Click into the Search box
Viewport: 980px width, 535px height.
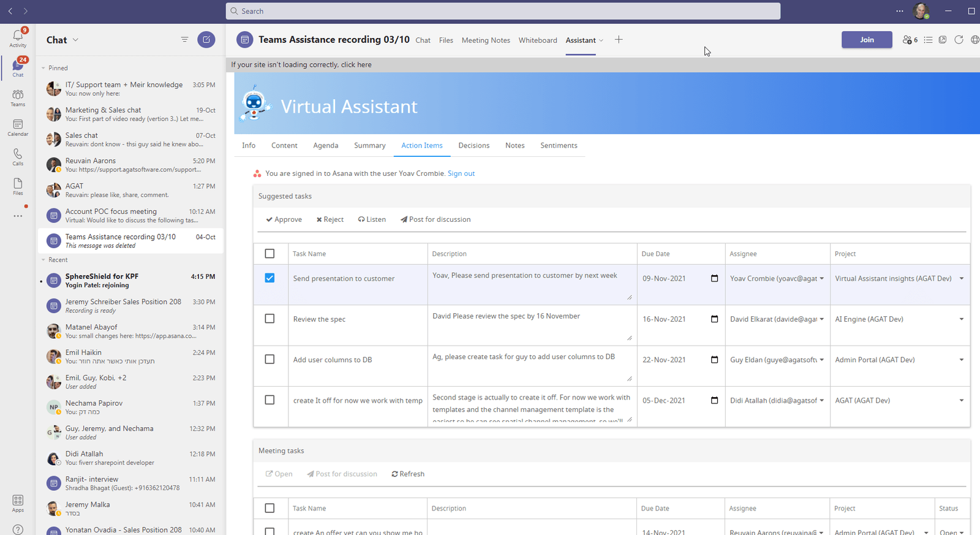coord(503,11)
